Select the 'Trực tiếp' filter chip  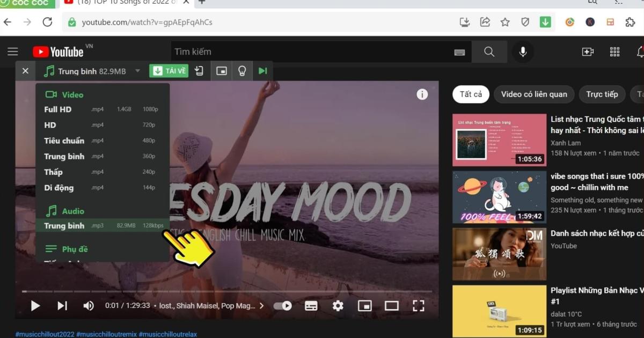point(602,94)
